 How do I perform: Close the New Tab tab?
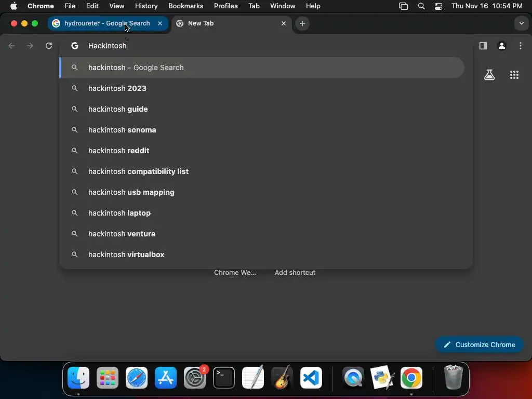pos(283,23)
